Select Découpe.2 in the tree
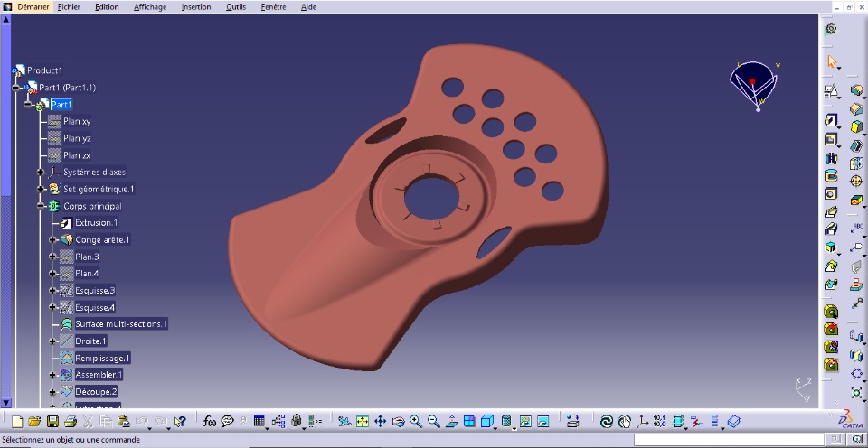868x448 pixels. click(x=96, y=392)
